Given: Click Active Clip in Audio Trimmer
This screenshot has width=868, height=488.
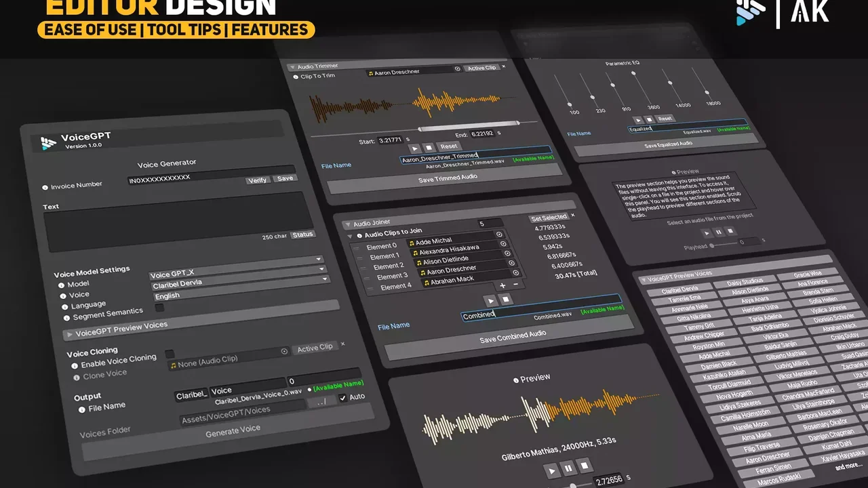Looking at the screenshot, I should pyautogui.click(x=482, y=68).
